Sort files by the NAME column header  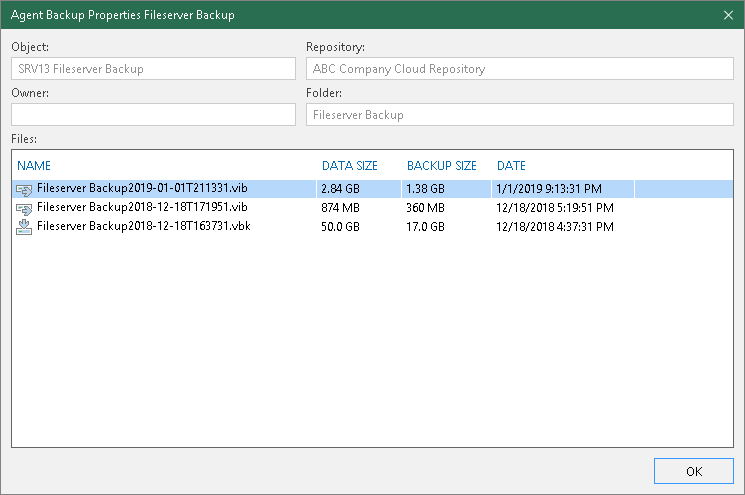34,166
